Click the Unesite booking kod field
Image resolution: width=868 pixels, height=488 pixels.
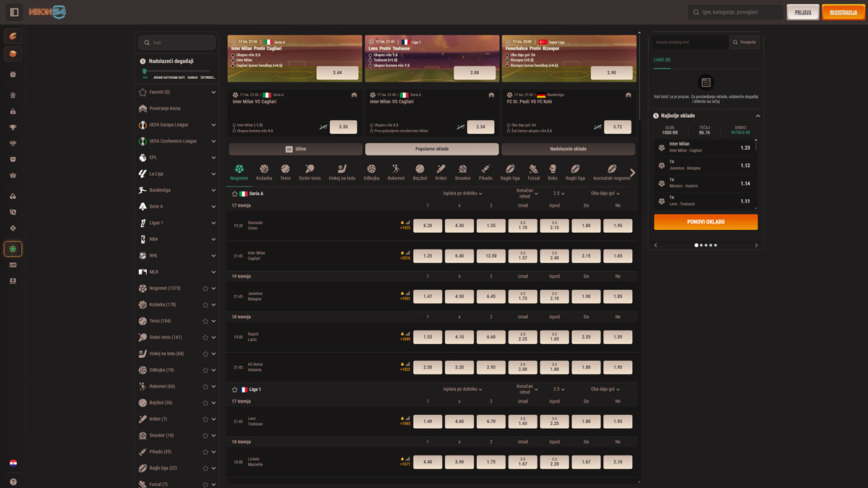point(692,42)
